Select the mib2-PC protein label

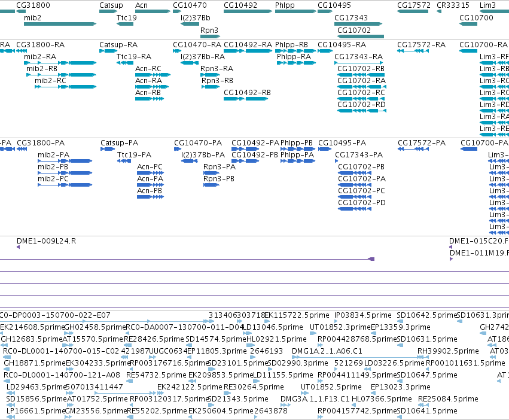[53, 179]
